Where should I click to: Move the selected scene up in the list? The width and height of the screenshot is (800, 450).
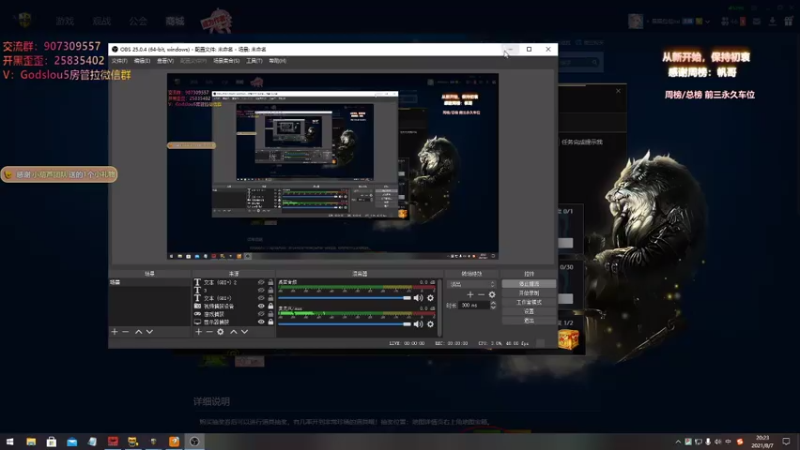[138, 332]
